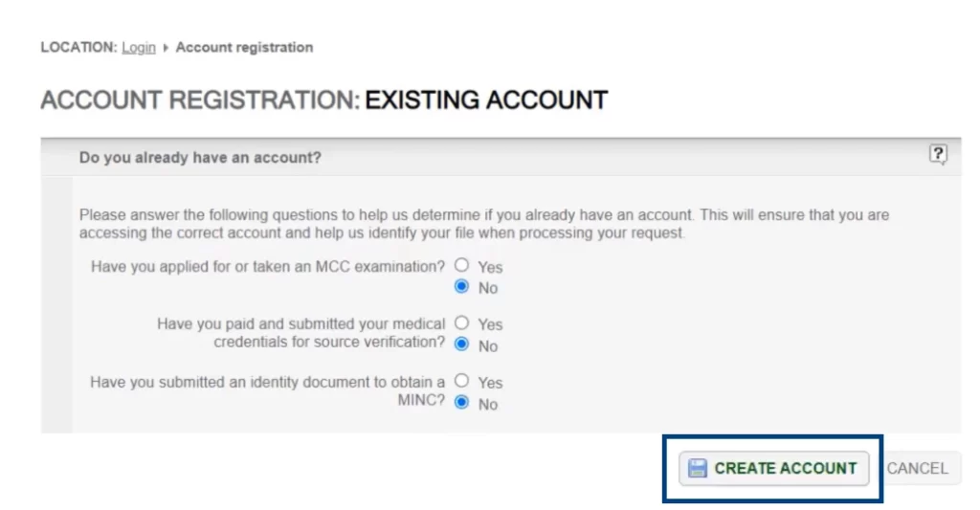Click the breadcrumb arrow separator after Login
Viewport: 980px width, 510px height.
pyautogui.click(x=166, y=48)
